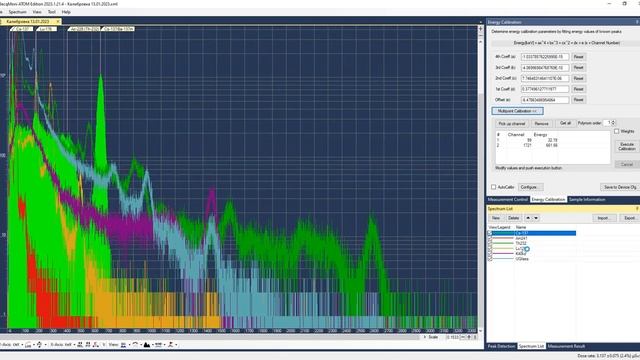Switch to Energy Calibration tab
The width and height of the screenshot is (640, 360).
(x=548, y=200)
